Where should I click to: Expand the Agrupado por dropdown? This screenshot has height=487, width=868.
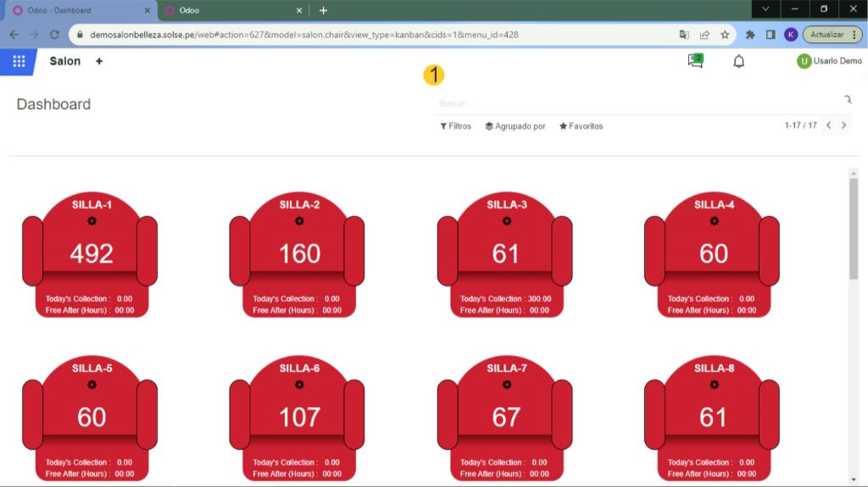pyautogui.click(x=515, y=126)
